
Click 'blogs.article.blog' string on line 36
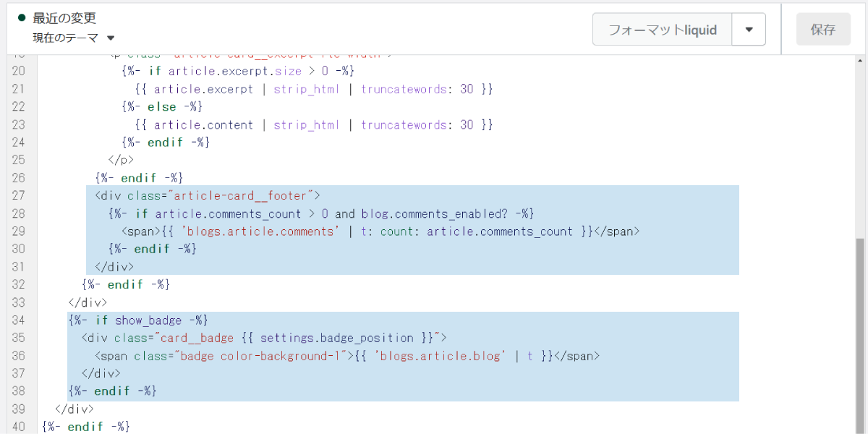pyautogui.click(x=441, y=356)
